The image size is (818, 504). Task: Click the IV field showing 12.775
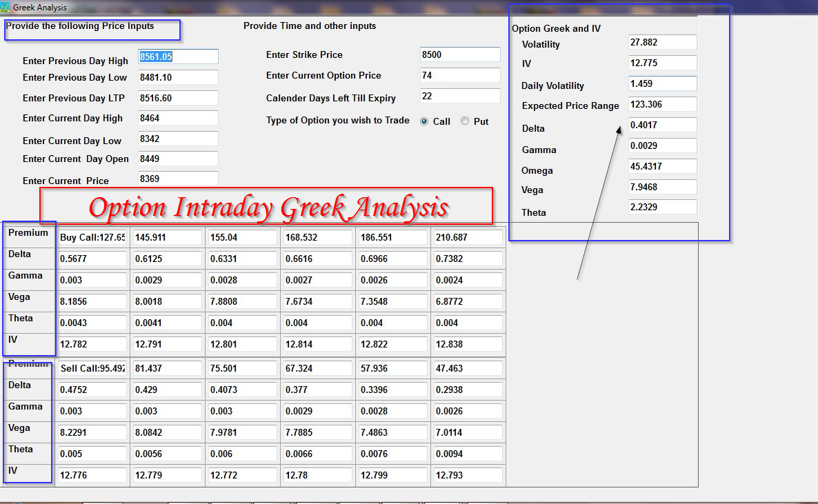click(661, 63)
